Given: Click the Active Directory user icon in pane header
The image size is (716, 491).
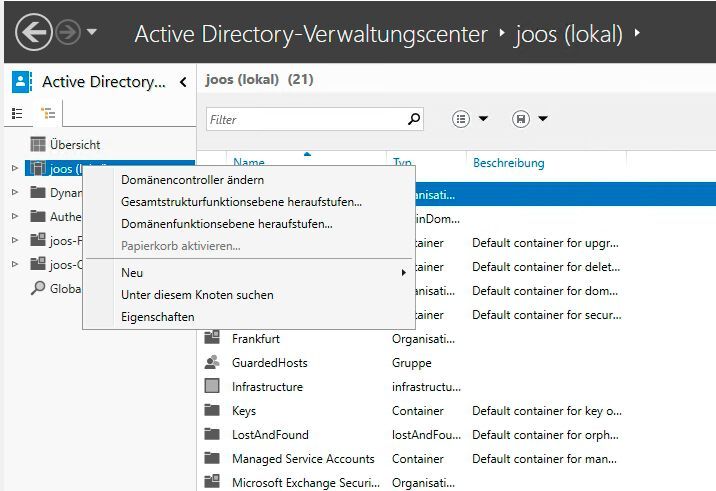Looking at the screenshot, I should pos(21,82).
